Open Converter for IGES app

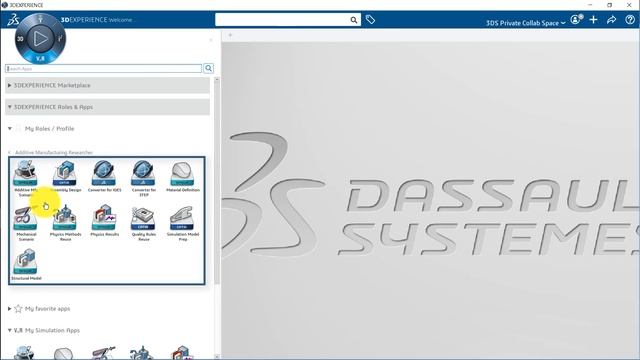pos(104,176)
